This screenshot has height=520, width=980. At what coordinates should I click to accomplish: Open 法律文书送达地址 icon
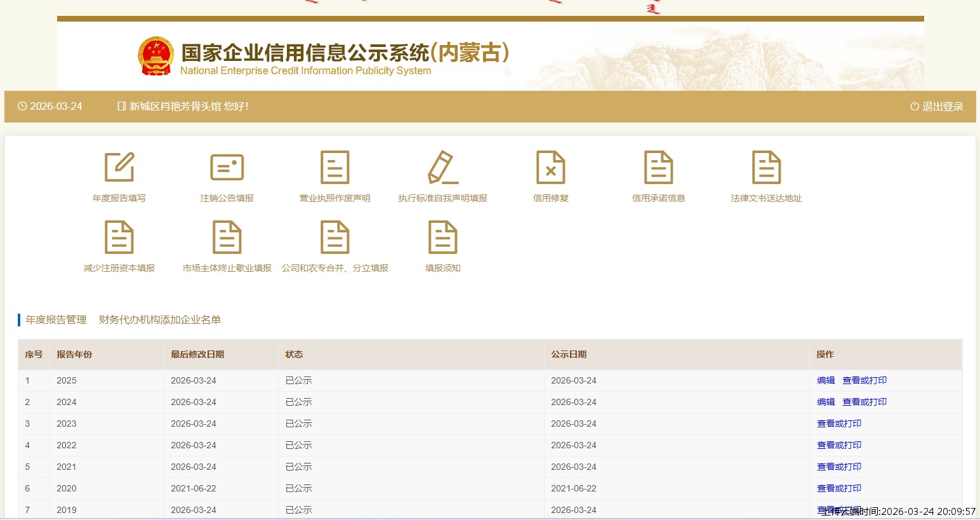point(766,168)
